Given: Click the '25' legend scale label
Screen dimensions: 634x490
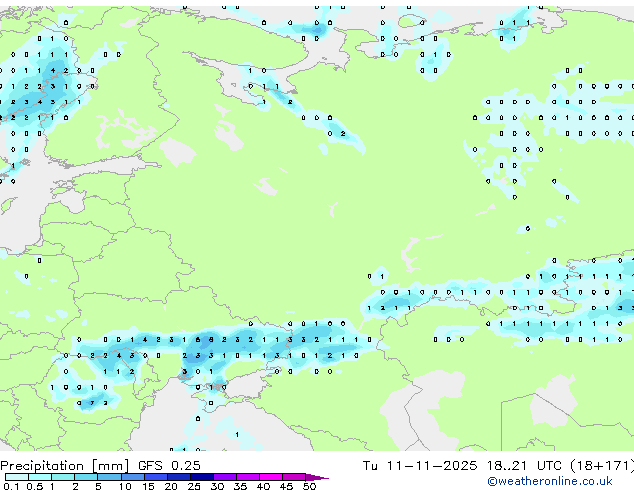Looking at the screenshot, I should click(x=194, y=486).
